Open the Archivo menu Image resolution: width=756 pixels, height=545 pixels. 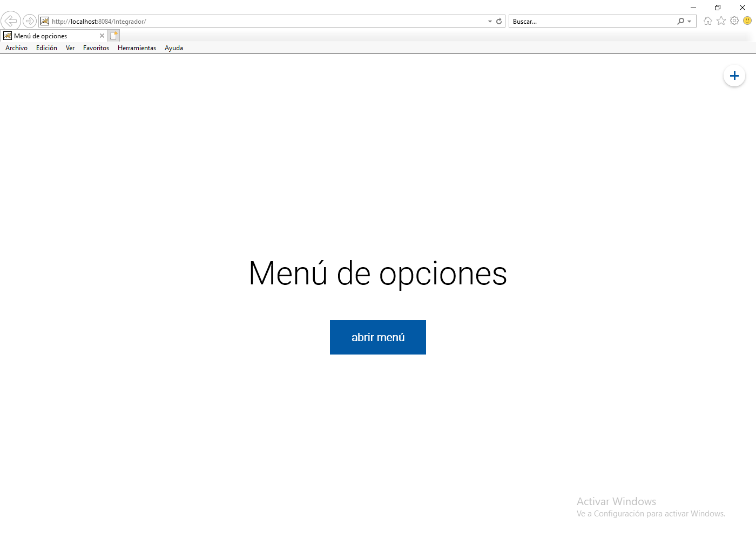[x=16, y=48]
